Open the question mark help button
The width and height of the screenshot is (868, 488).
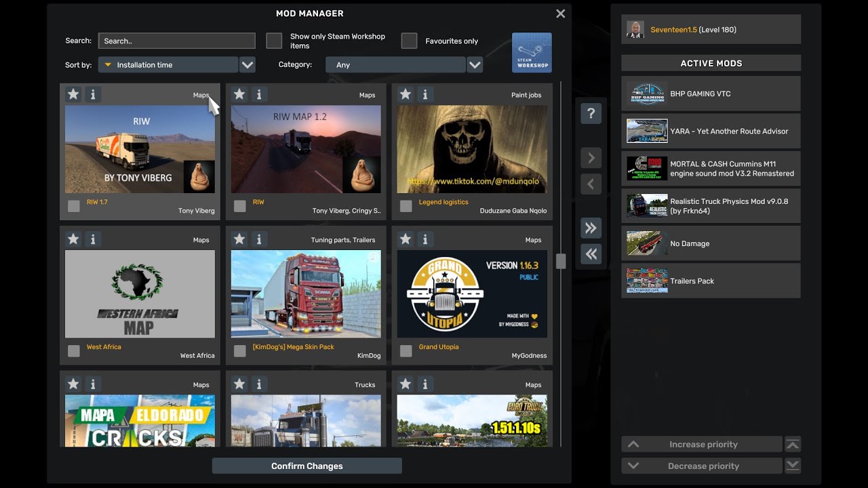[x=591, y=113]
